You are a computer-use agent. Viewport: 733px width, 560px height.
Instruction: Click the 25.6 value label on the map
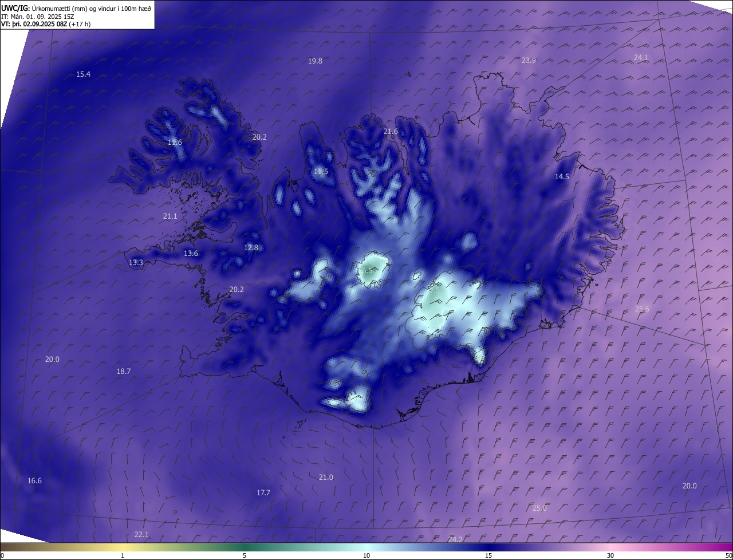click(x=642, y=309)
